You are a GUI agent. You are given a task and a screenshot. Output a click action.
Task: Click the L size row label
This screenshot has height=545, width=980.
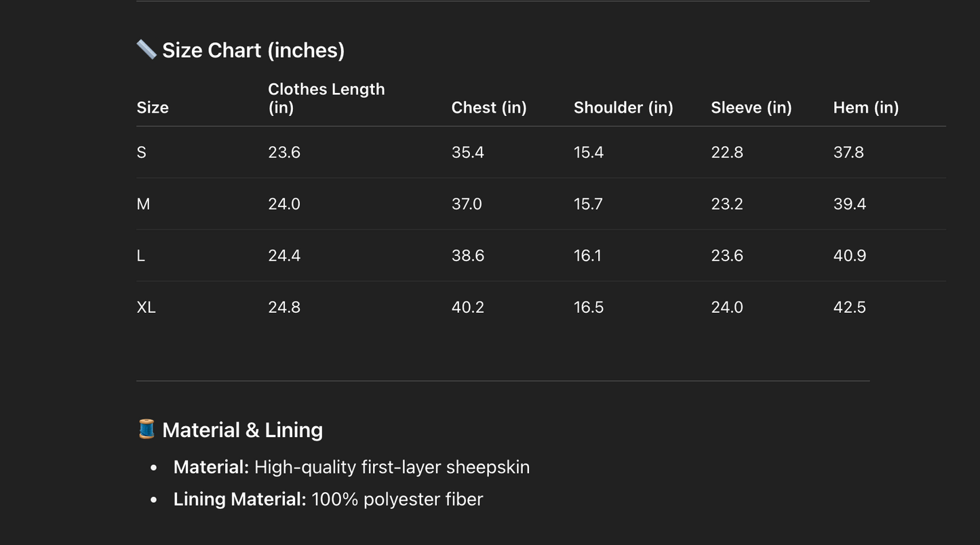click(x=140, y=255)
